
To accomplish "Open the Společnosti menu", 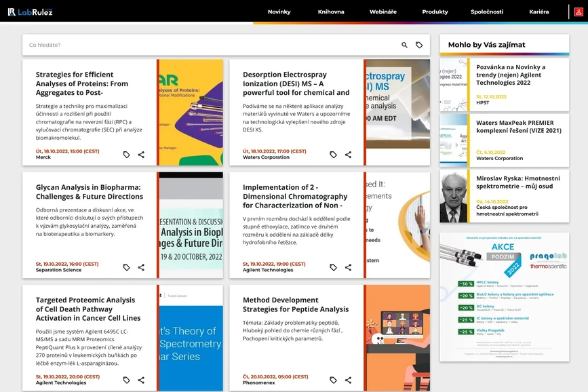I will [x=487, y=12].
